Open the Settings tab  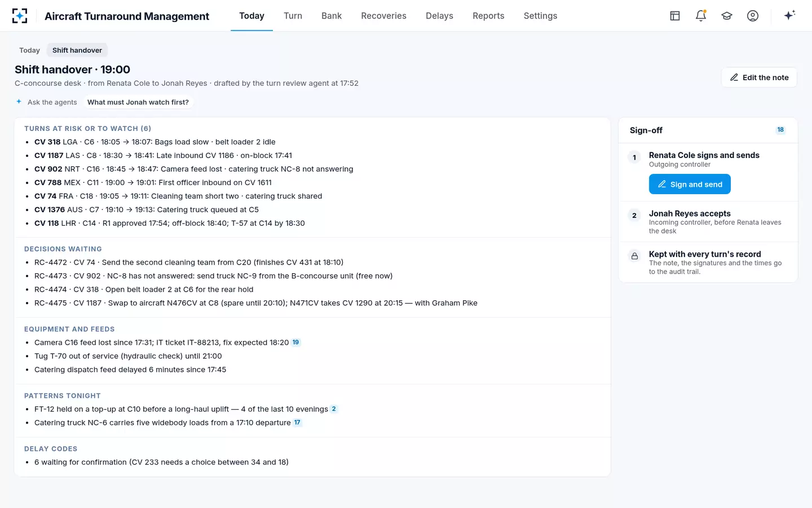[x=540, y=16]
